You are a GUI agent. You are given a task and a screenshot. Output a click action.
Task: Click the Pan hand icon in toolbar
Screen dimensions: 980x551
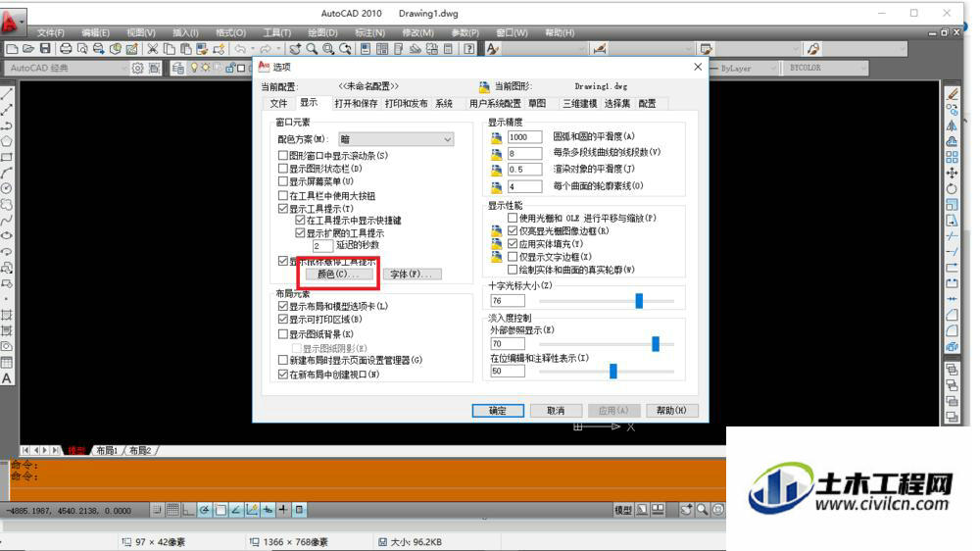pos(296,49)
